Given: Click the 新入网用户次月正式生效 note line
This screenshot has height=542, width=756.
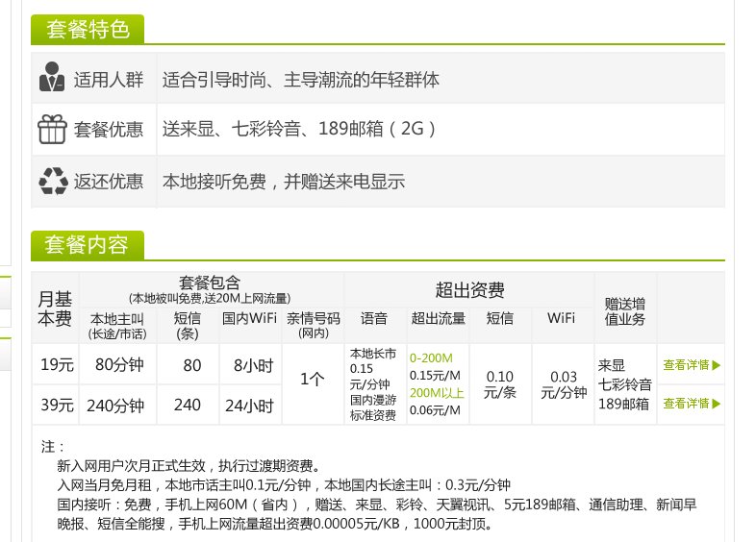Looking at the screenshot, I should coord(189,466).
